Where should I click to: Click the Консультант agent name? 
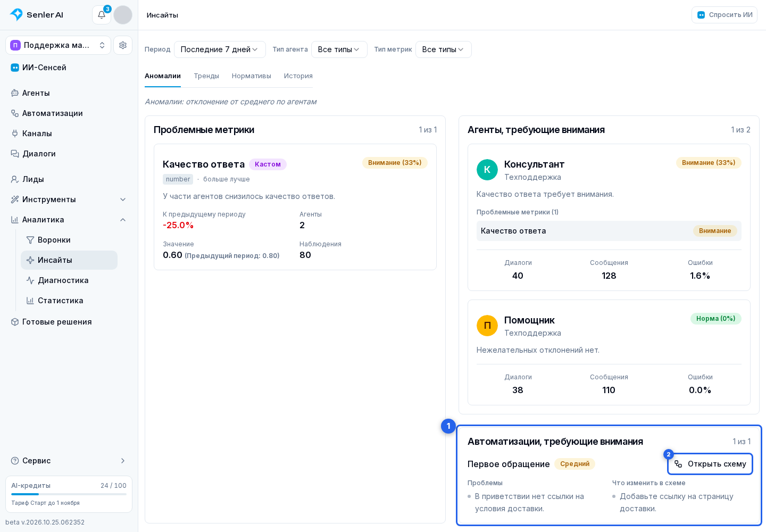tap(534, 164)
